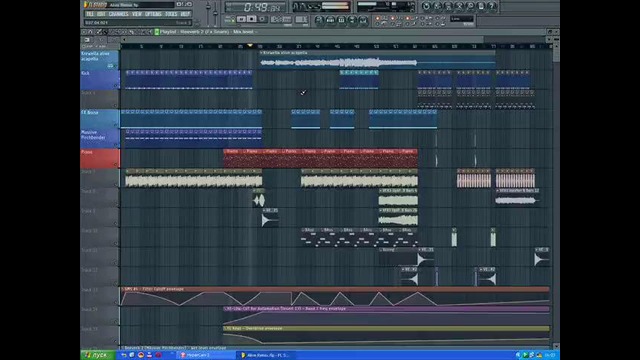
Task: Open the EDIT menu
Action: pos(101,14)
